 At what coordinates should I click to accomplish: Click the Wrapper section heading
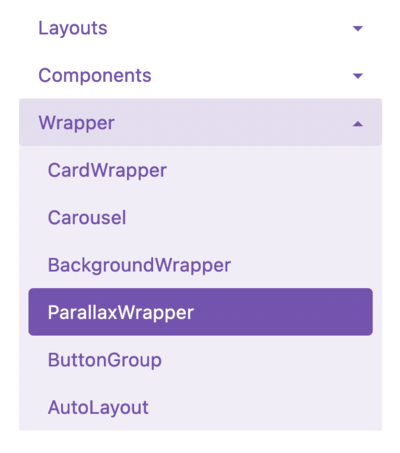coord(77,123)
